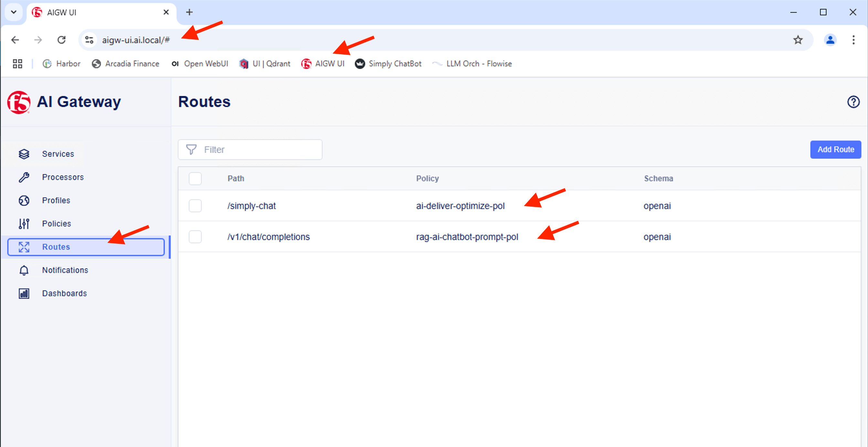Go to Profiles in sidebar
Viewport: 868px width, 447px height.
(x=56, y=201)
